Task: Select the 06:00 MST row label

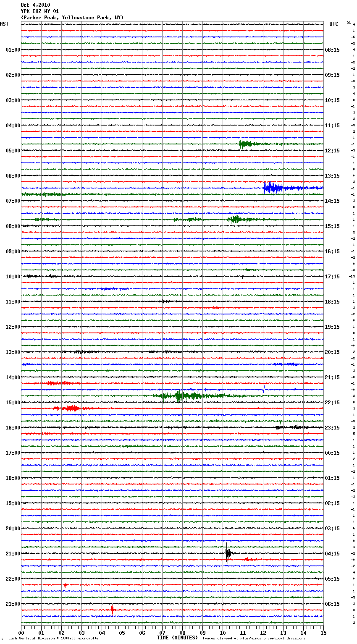Action: coord(13,176)
